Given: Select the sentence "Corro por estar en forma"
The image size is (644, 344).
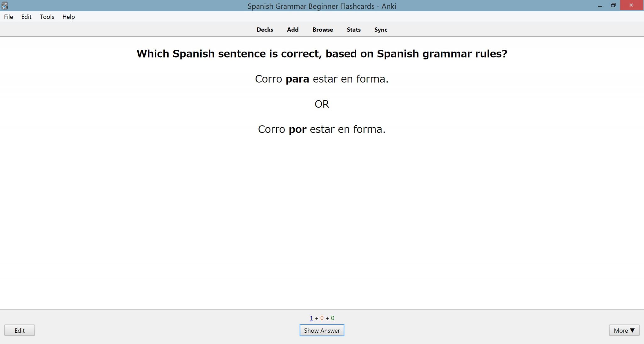Looking at the screenshot, I should 321,129.
